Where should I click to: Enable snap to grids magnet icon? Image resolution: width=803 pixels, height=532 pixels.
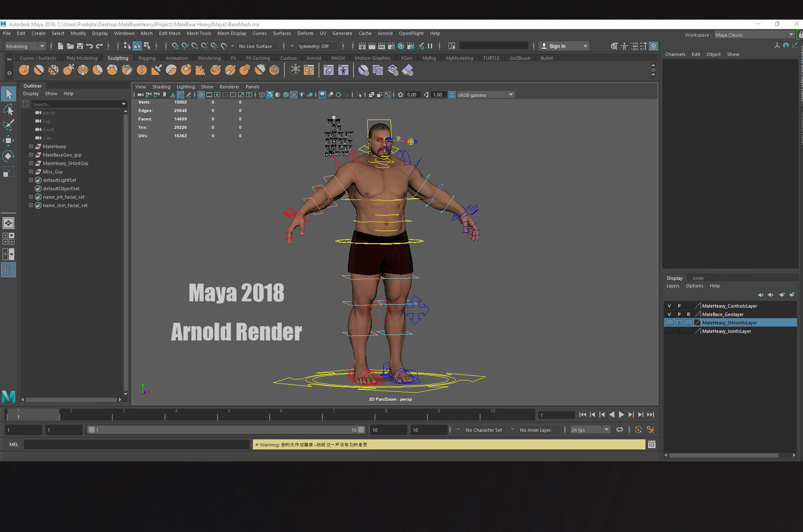[x=175, y=46]
